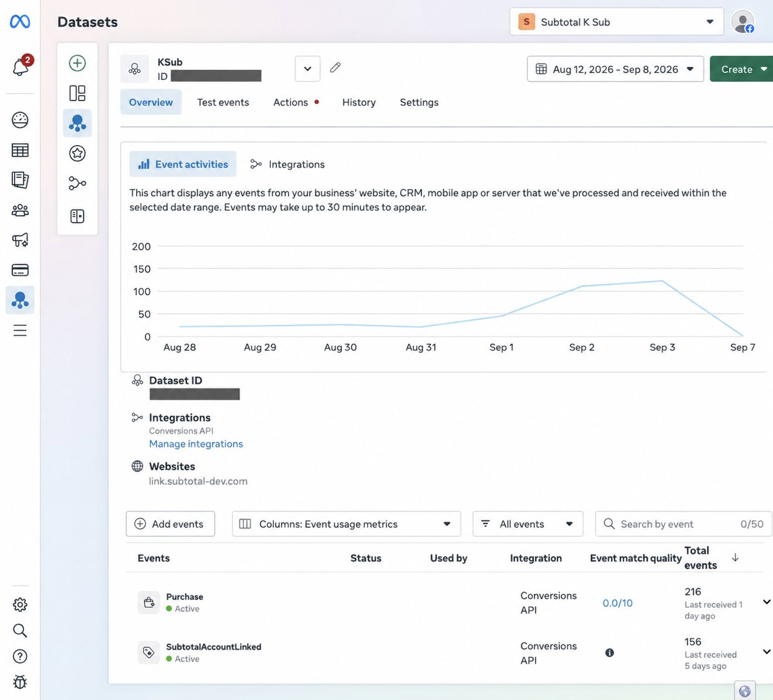This screenshot has width=773, height=700.
Task: Open the account overview gauge icon
Action: (20, 120)
